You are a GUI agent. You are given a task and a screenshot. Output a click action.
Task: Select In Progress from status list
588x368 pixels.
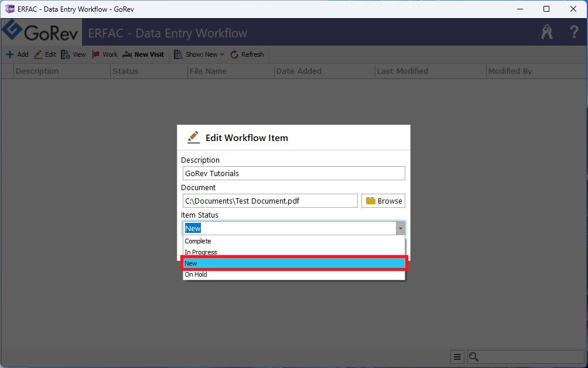coord(294,252)
